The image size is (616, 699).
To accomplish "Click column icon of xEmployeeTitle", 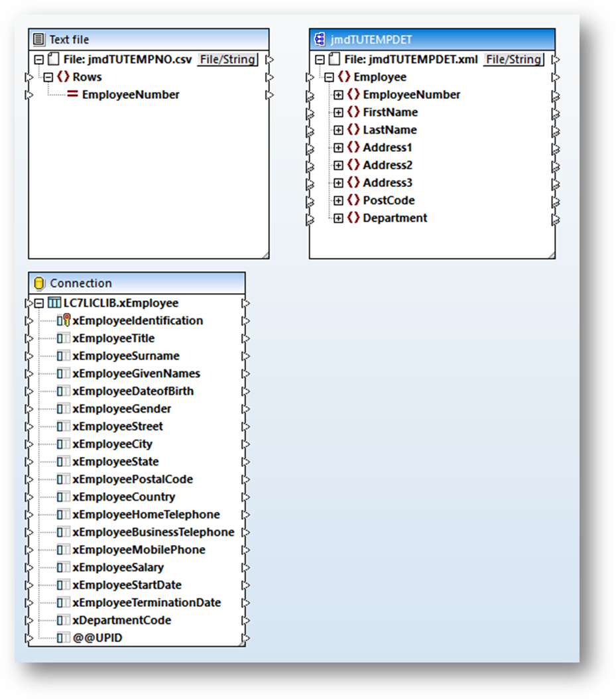I will [63, 338].
